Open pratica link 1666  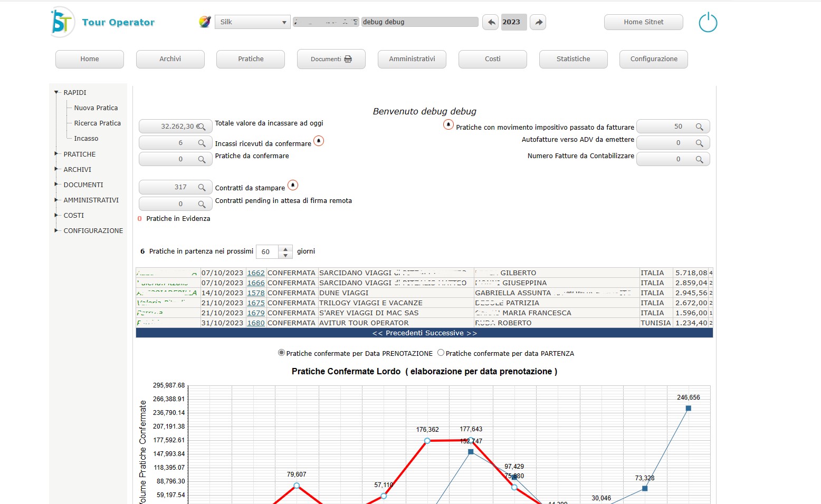(x=256, y=283)
